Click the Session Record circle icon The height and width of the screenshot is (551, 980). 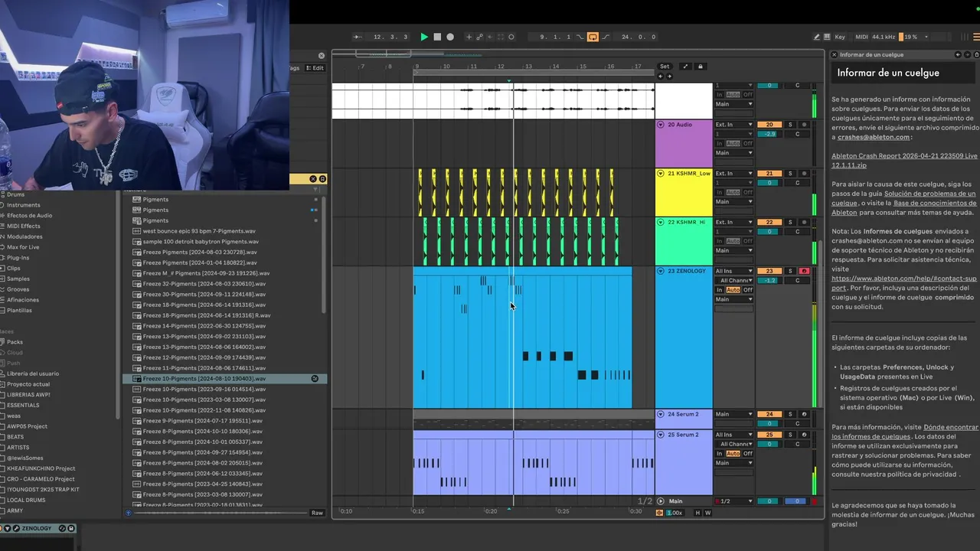point(511,37)
